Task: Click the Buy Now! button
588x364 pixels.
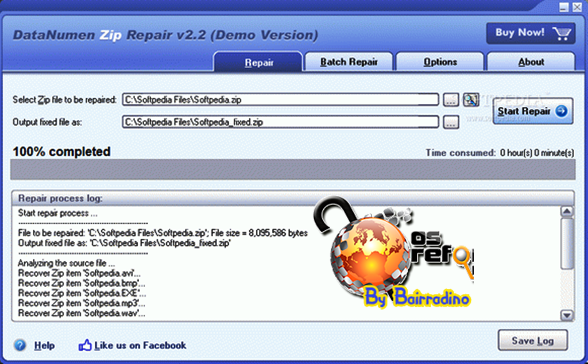Action: click(531, 33)
